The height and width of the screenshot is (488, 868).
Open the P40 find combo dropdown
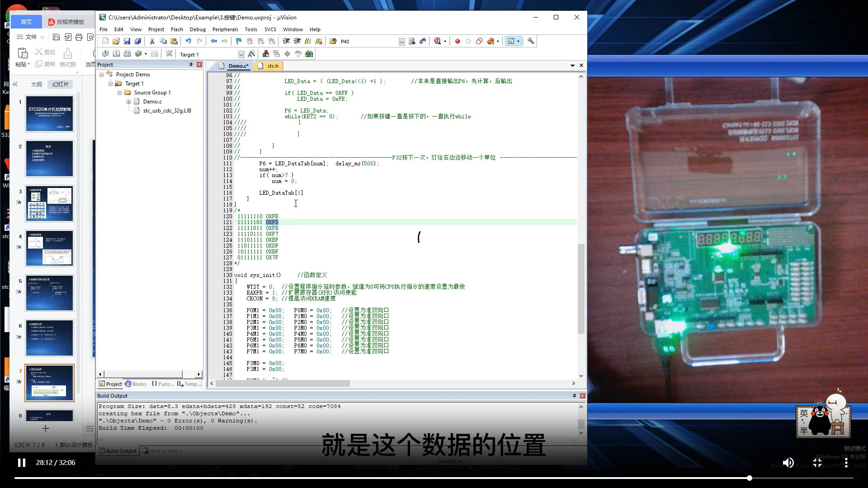401,42
